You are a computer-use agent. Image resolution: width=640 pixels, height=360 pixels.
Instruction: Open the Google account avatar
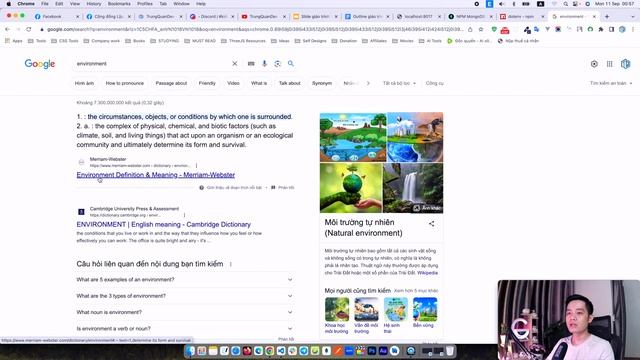625,64
